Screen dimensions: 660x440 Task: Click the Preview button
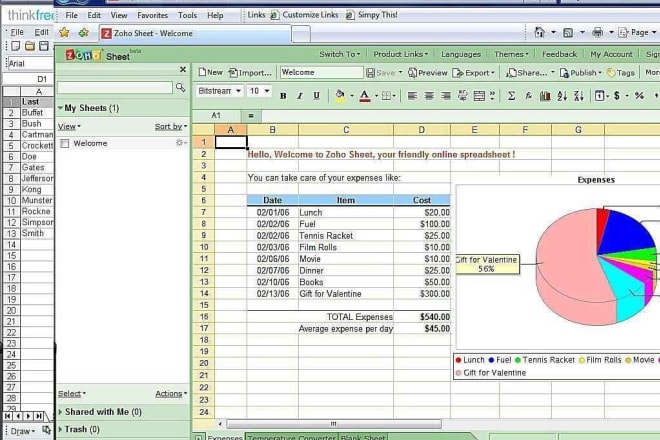(x=428, y=73)
